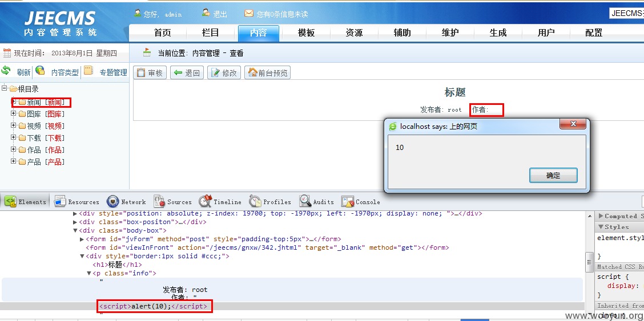The image size is (644, 321).
Task: Click the 审核 button
Action: 150,72
